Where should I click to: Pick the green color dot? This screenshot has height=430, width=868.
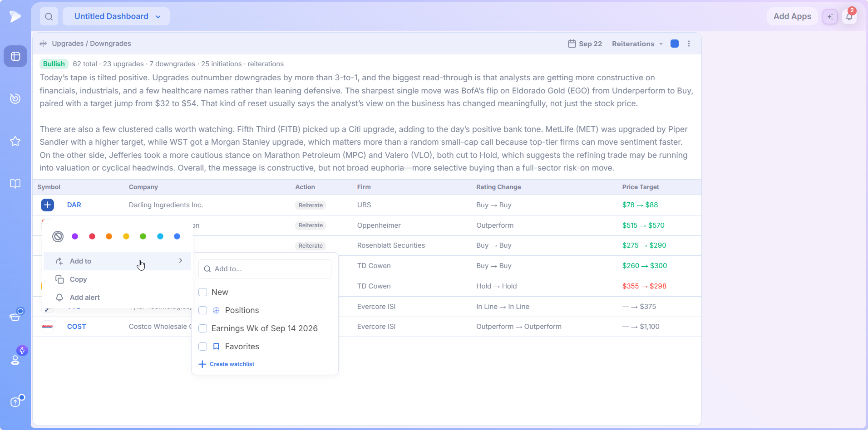(143, 236)
